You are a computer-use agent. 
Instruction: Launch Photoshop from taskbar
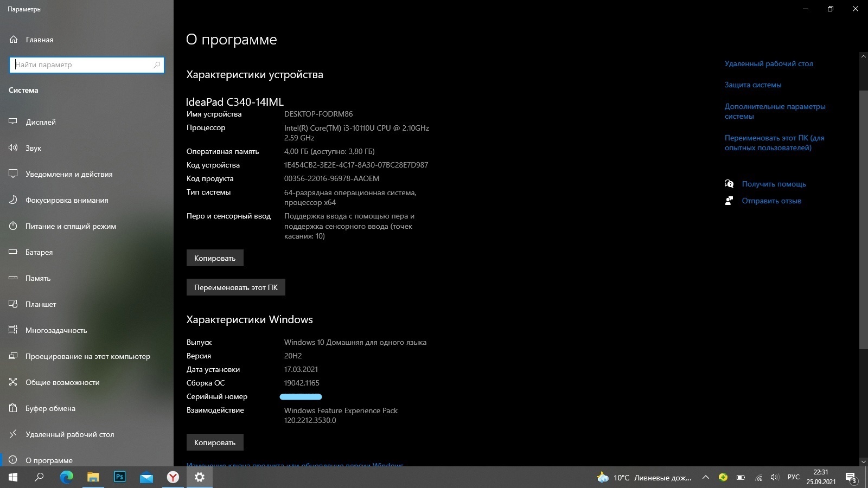tap(119, 477)
